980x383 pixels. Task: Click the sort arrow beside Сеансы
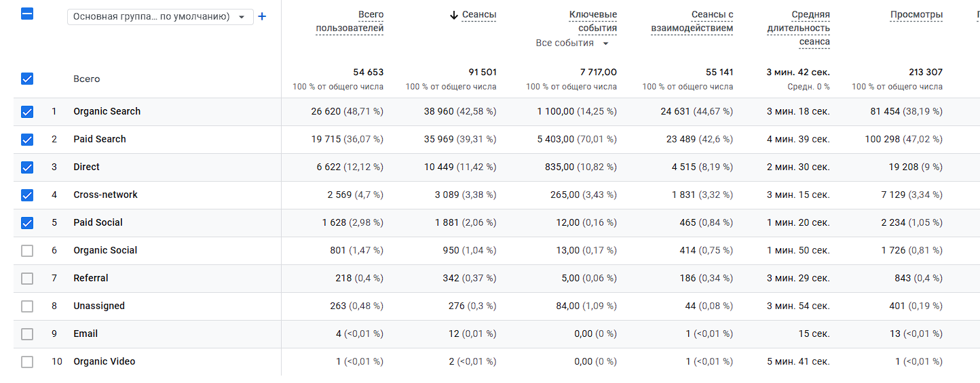pyautogui.click(x=454, y=15)
